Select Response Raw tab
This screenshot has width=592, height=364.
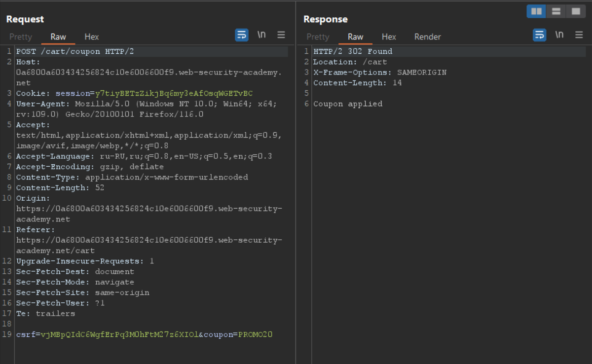pyautogui.click(x=355, y=37)
